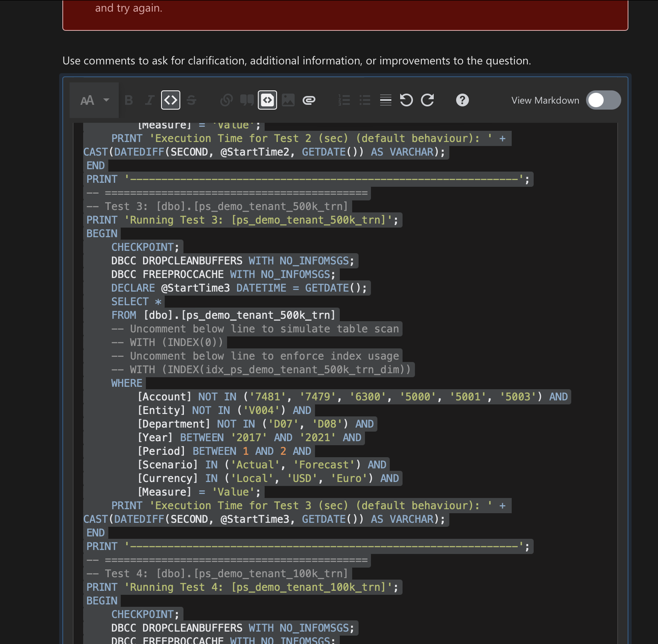This screenshot has width=658, height=644.
Task: Insert a horizontal rule
Action: click(386, 100)
